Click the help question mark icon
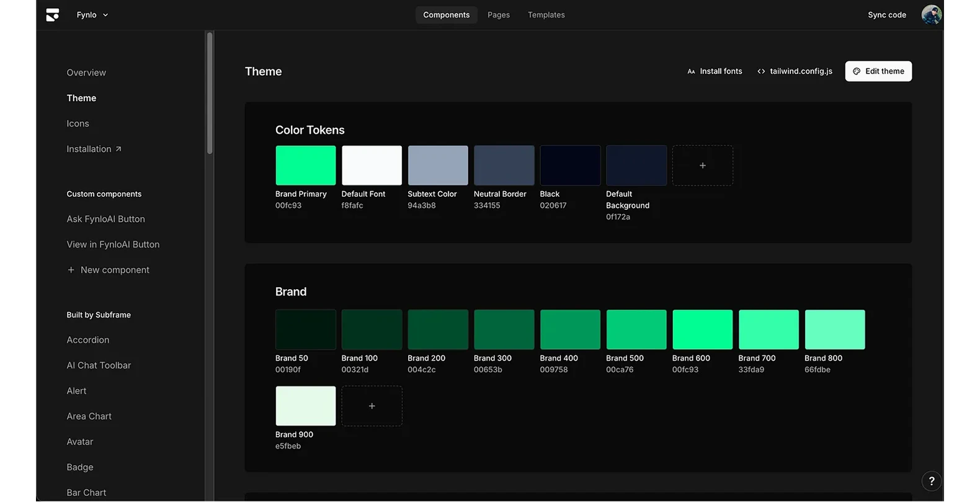The width and height of the screenshot is (980, 502). [931, 481]
